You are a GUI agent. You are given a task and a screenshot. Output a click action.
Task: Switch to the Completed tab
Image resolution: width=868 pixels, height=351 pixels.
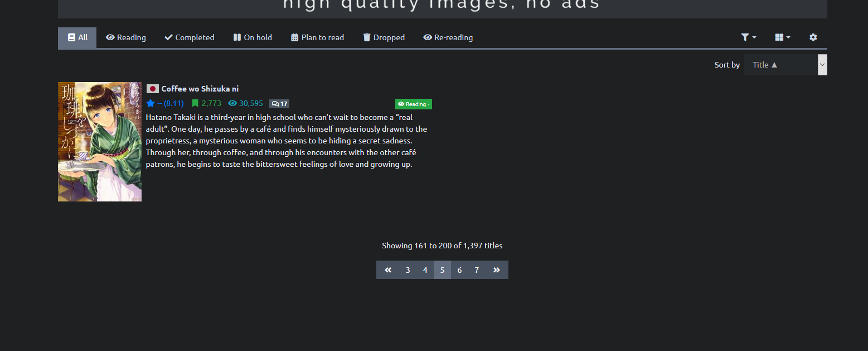[190, 37]
